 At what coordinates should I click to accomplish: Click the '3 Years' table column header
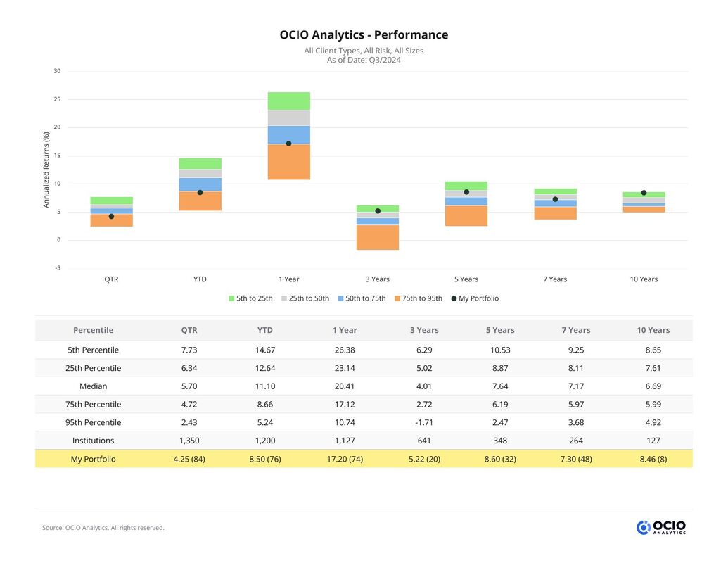coord(424,330)
